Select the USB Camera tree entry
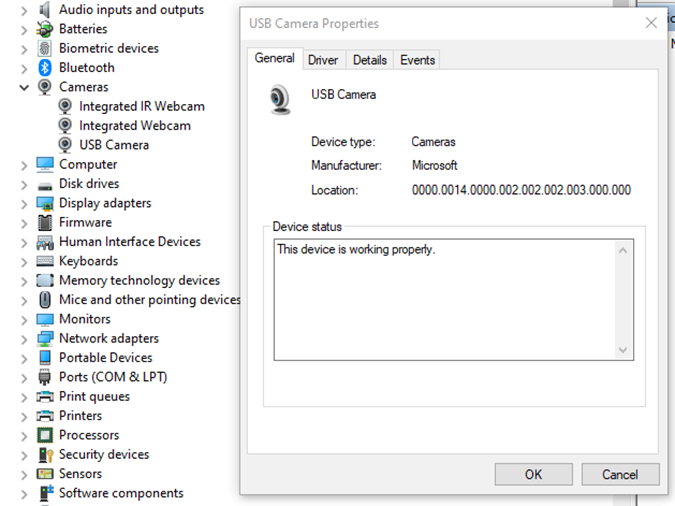Screen dimensions: 675x506 [x=114, y=145]
